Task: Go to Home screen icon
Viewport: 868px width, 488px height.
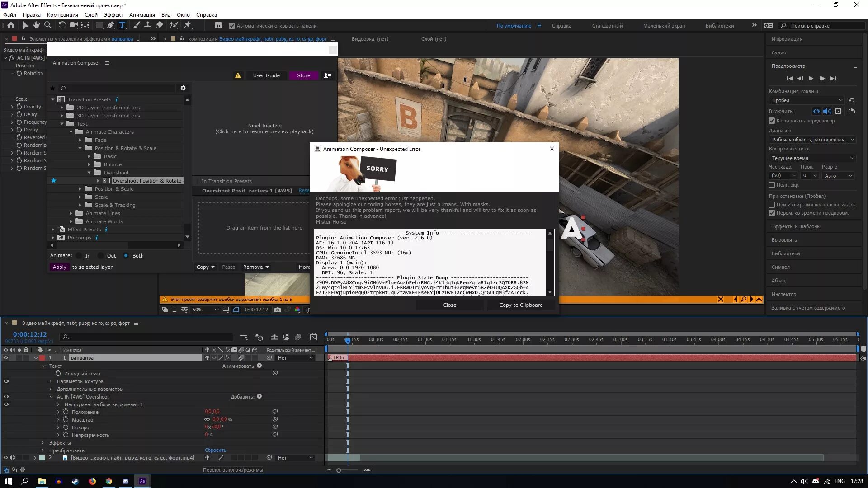Action: pos(11,25)
